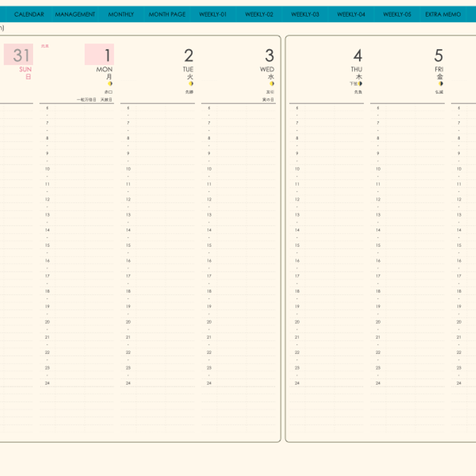
Task: Go to the MONTH PAGE tab
Action: pos(167,14)
